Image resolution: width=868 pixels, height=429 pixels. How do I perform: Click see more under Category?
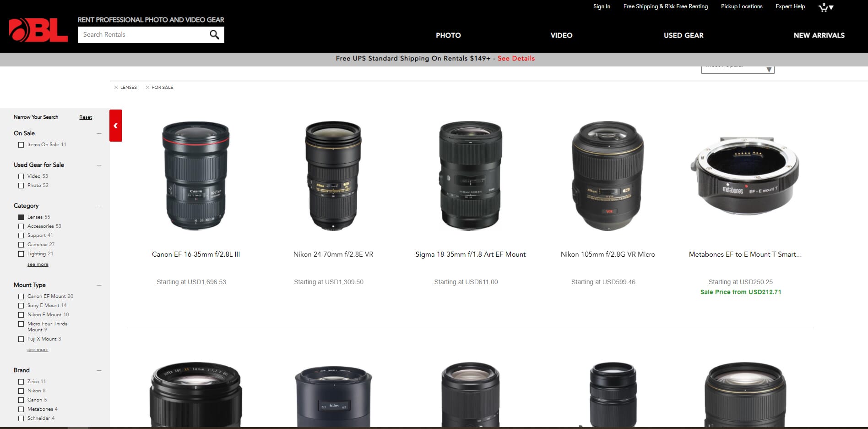[38, 264]
